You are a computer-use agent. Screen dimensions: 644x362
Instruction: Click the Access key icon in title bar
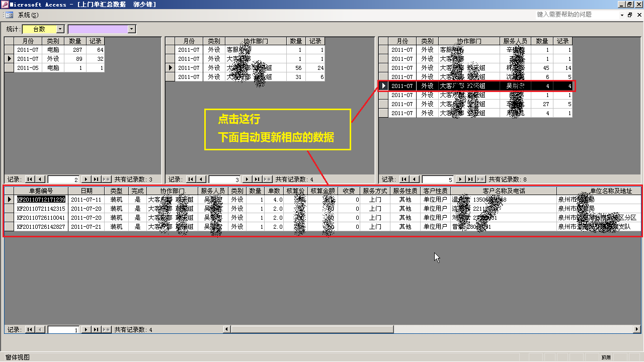tap(5, 5)
